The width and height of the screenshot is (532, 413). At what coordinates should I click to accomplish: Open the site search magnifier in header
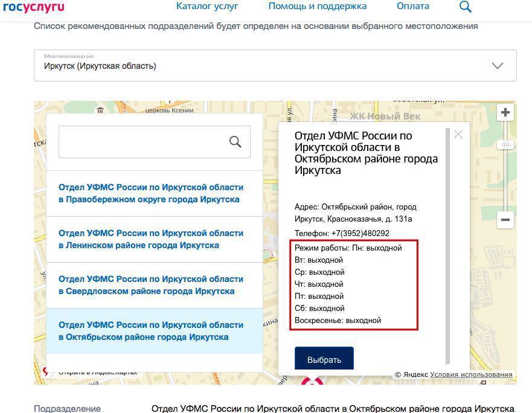(465, 7)
